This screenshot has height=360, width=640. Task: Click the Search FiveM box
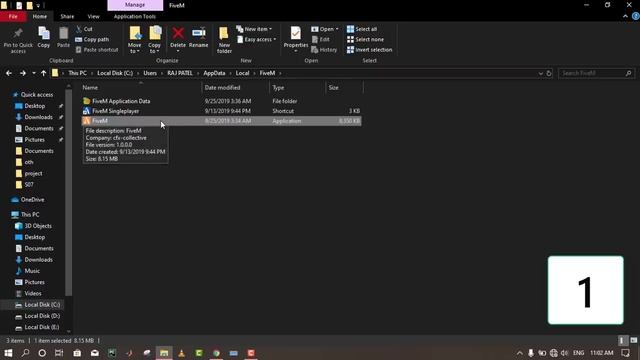[x=596, y=73]
